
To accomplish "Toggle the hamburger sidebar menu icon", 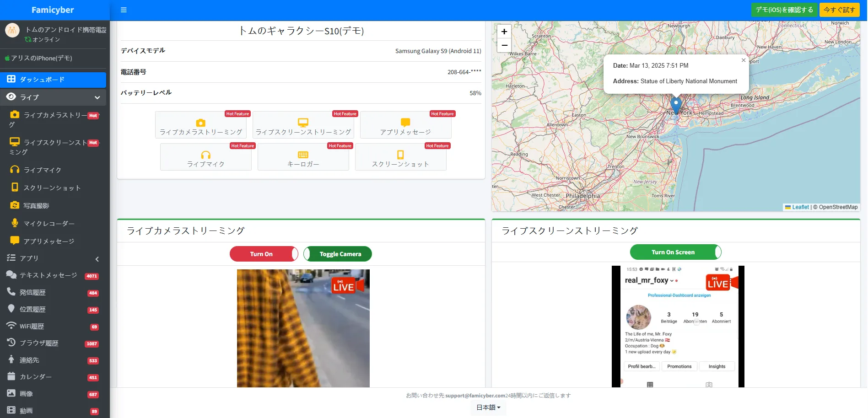I will click(x=124, y=10).
